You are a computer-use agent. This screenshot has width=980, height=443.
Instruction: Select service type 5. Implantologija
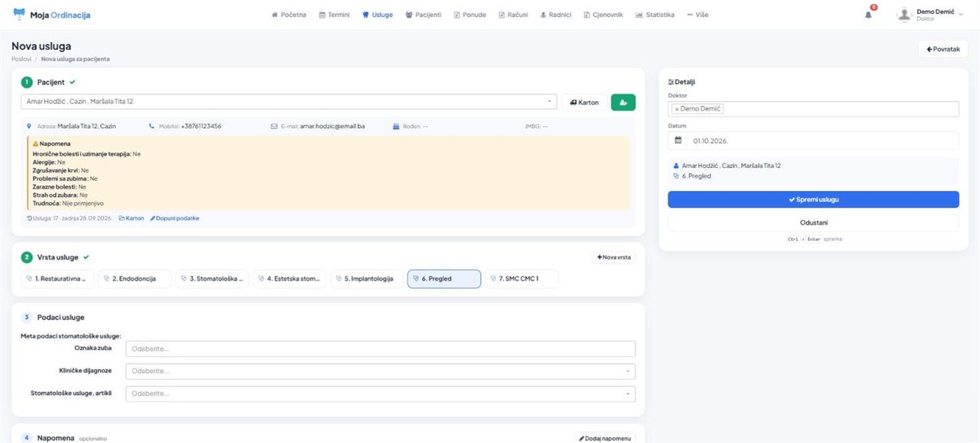tap(367, 279)
